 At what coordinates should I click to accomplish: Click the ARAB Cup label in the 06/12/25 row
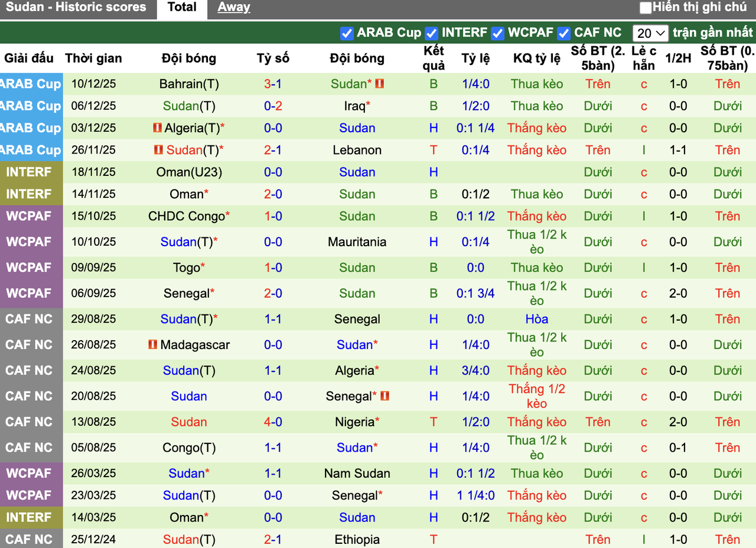click(x=31, y=106)
